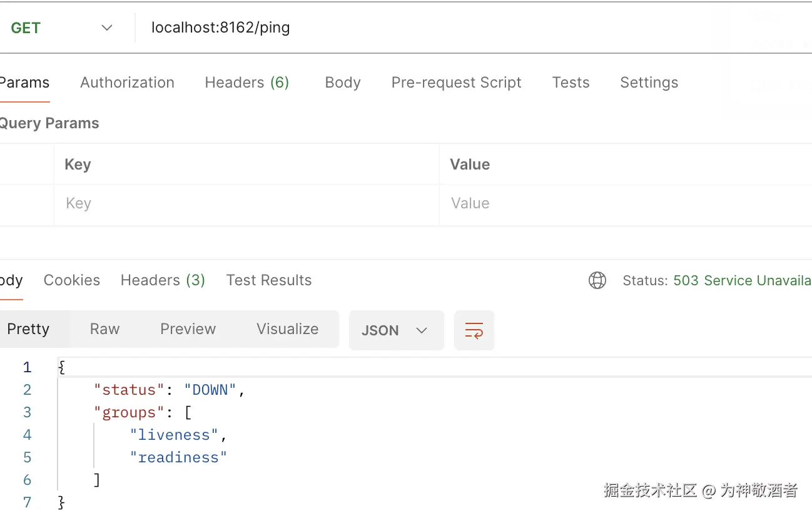Viewport: 812px width, 513px height.
Task: Open the request Settings tab
Action: point(649,83)
